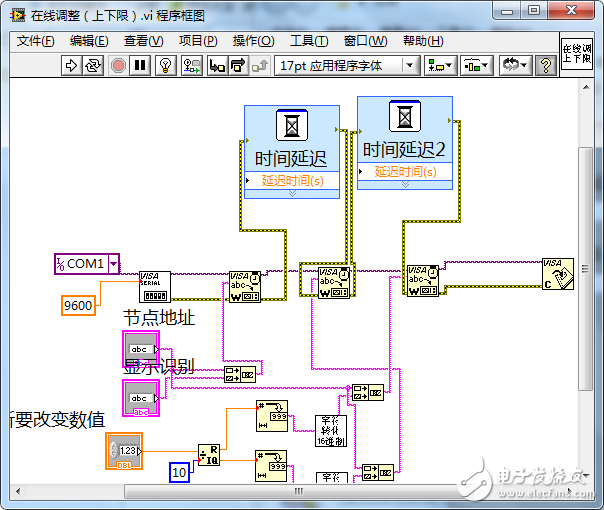Click the context help question mark

[546, 65]
